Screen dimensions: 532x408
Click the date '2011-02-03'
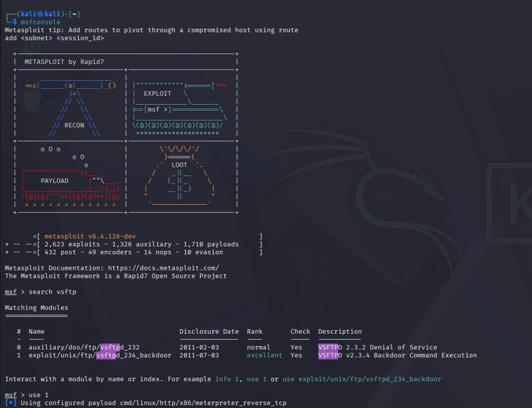199,348
